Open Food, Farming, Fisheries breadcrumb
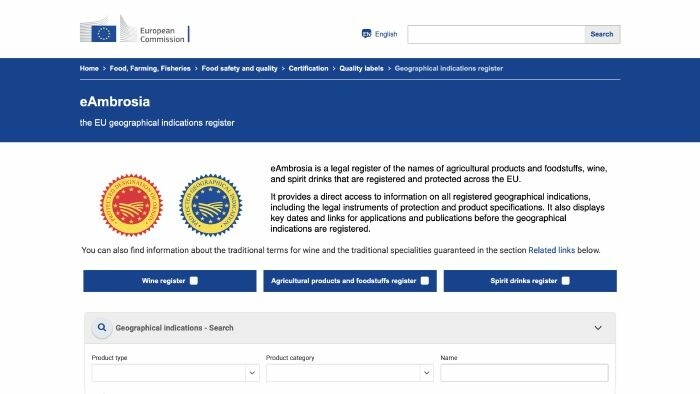 (x=150, y=68)
